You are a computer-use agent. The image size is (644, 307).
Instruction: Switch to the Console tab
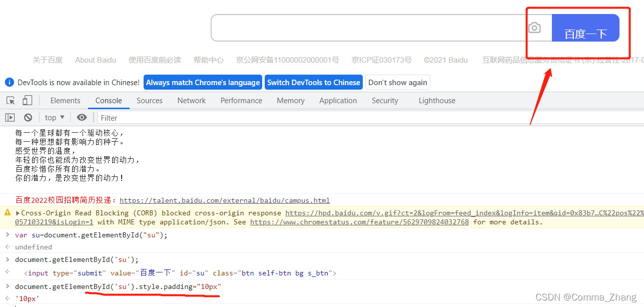click(109, 100)
